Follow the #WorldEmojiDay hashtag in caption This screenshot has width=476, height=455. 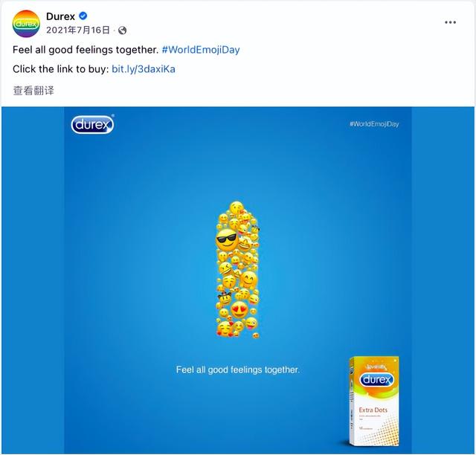click(x=201, y=50)
